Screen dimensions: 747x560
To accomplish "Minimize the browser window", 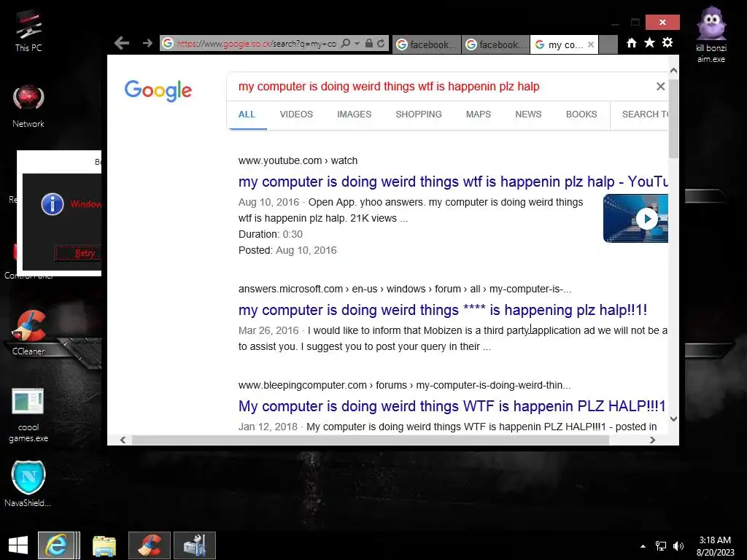I will [x=615, y=23].
